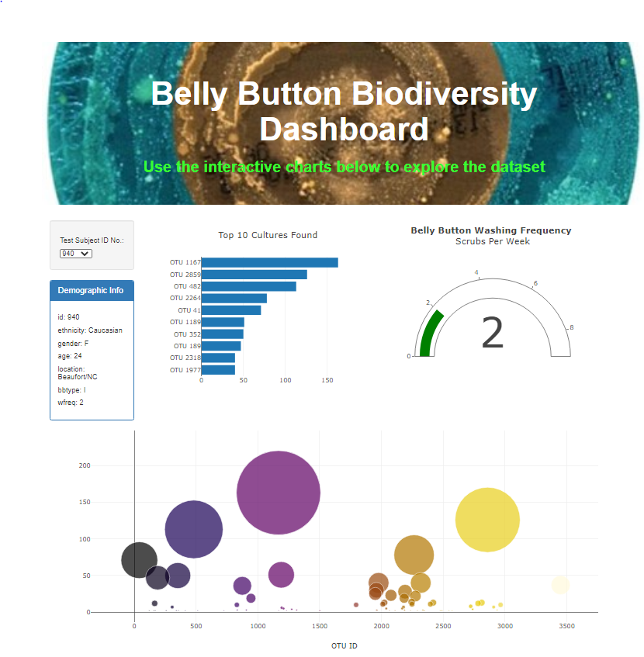Click the yellow bubble near OTU 2900
The image size is (644, 657).
pyautogui.click(x=489, y=520)
